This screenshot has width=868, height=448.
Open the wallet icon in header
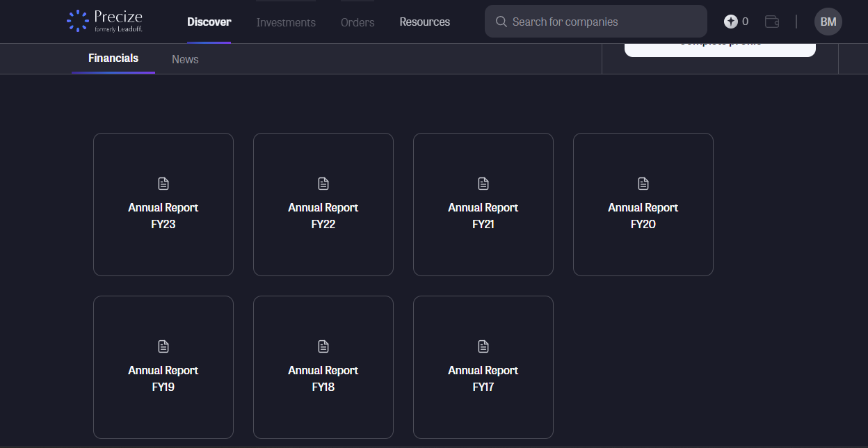[771, 22]
